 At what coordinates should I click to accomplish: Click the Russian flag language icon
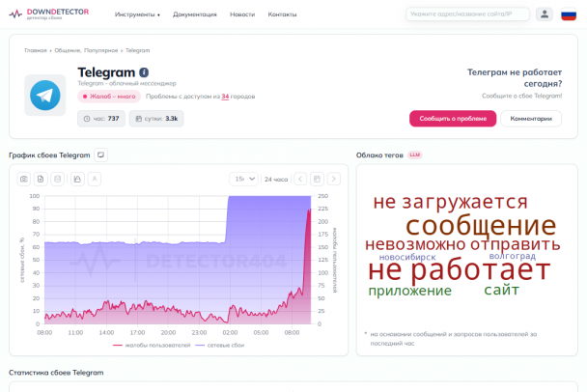tap(569, 14)
